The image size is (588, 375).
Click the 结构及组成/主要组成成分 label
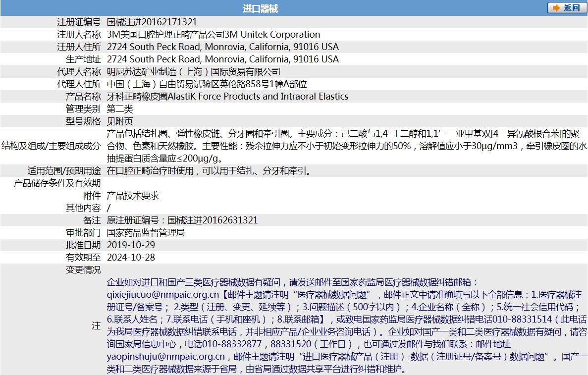click(51, 146)
